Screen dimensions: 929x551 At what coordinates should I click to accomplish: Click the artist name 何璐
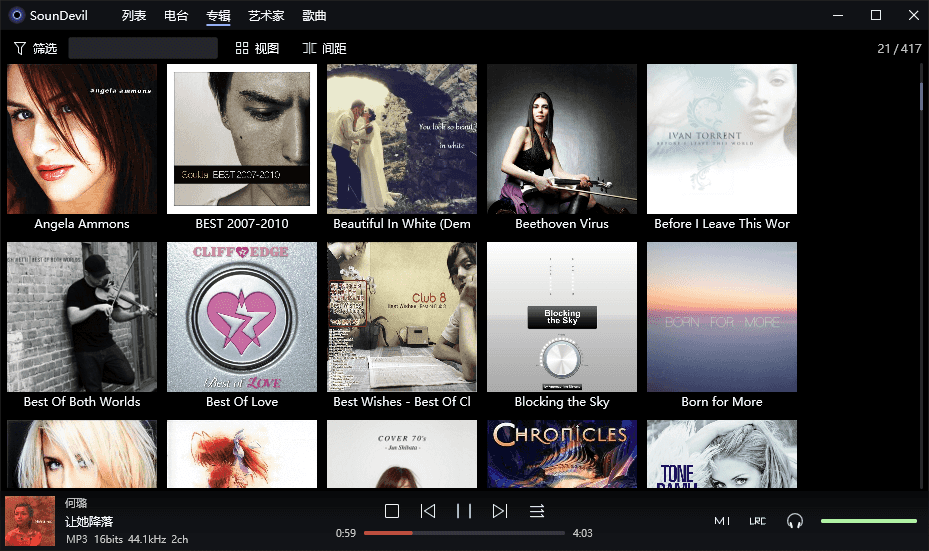76,503
